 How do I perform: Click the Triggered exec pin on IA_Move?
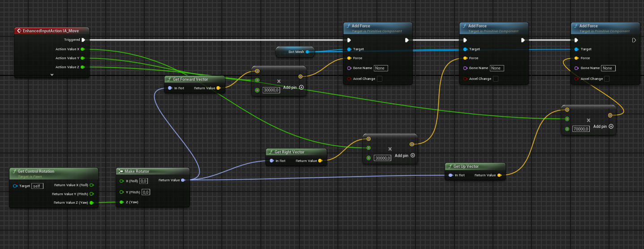(83, 40)
